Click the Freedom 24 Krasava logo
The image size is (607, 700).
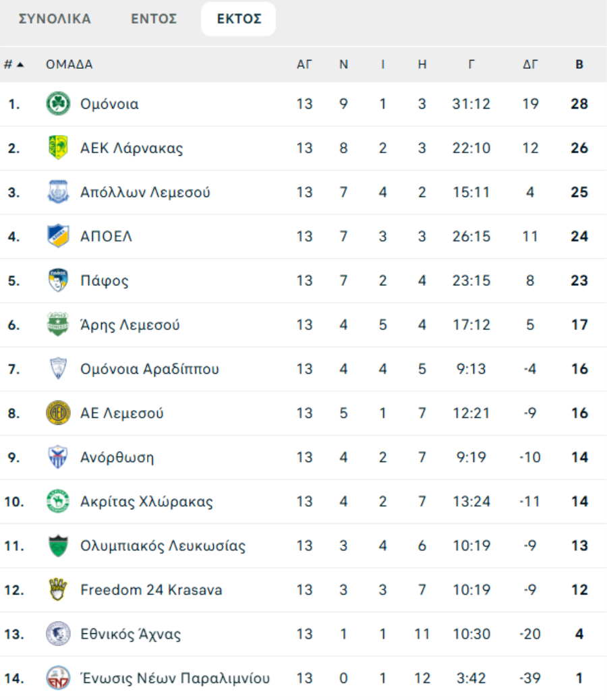pos(58,589)
